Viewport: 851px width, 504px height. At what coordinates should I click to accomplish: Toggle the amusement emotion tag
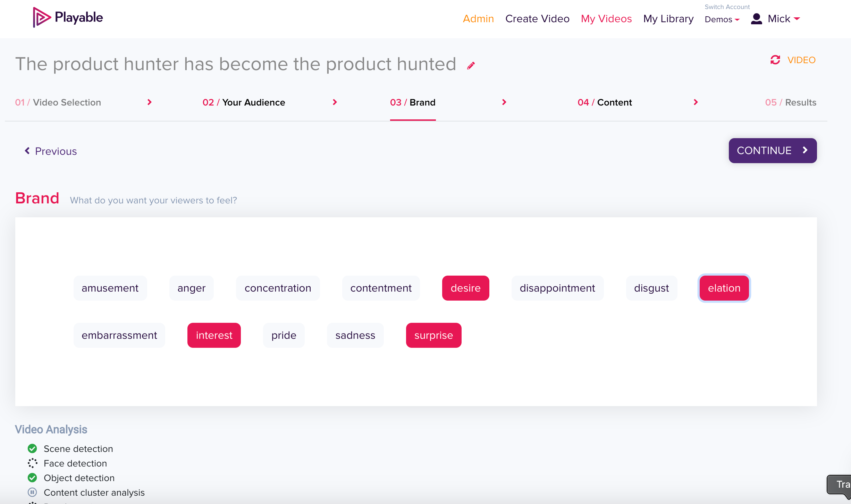(x=110, y=288)
